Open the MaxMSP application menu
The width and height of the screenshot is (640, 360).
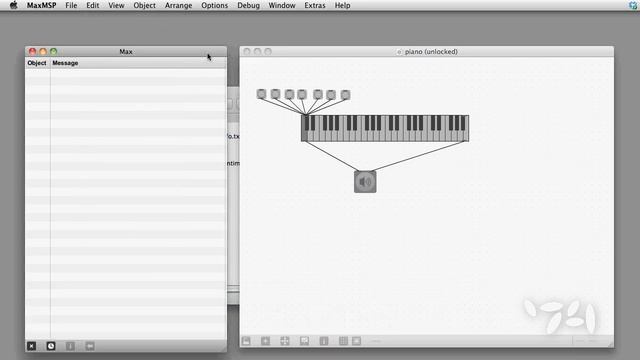(42, 5)
